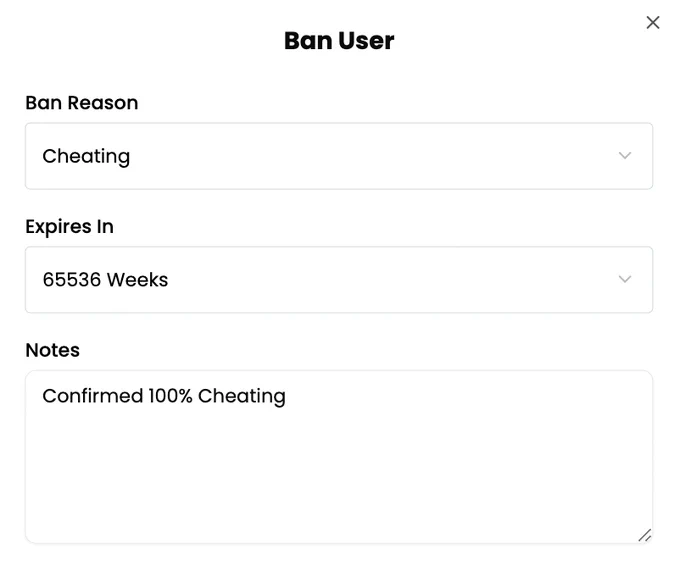
Task: Click the Expires In chevron arrow
Action: [624, 279]
